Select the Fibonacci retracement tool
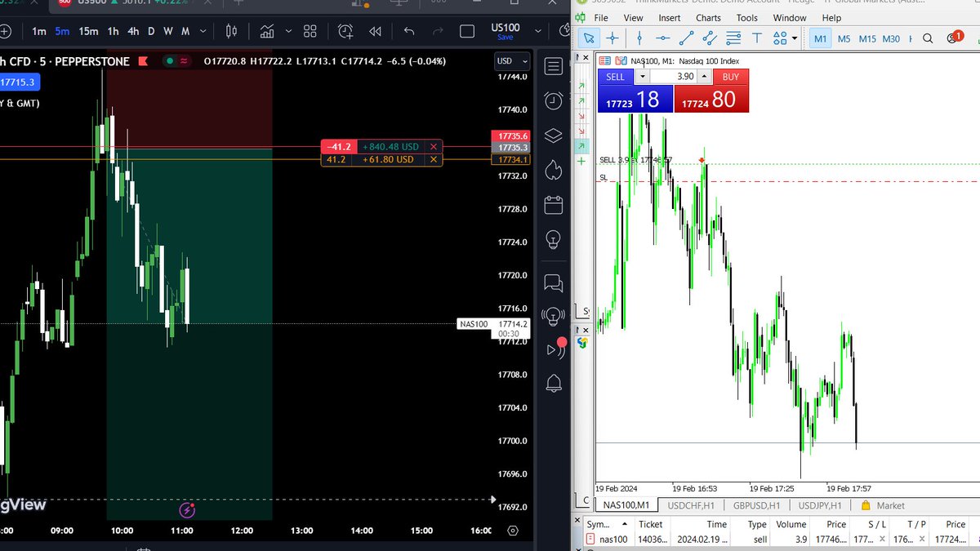The height and width of the screenshot is (551, 980). pyautogui.click(x=733, y=38)
